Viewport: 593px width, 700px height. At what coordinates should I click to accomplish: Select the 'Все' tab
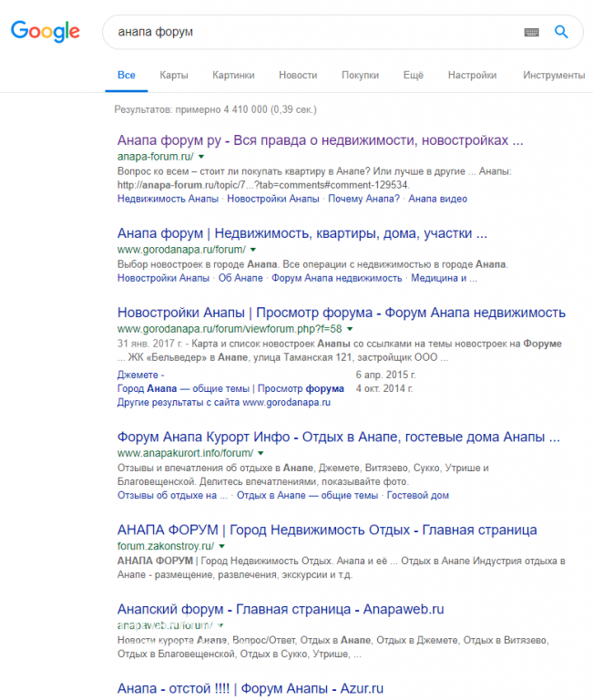click(127, 75)
